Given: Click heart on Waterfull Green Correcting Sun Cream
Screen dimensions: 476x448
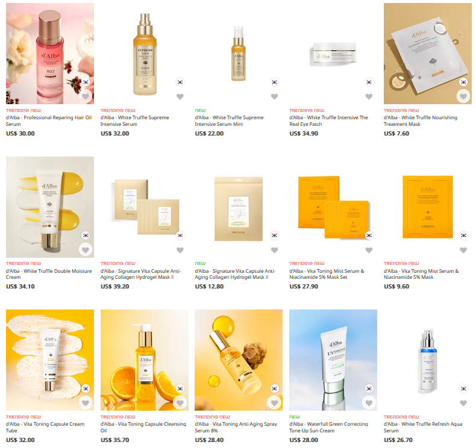Looking at the screenshot, I should pos(369,403).
